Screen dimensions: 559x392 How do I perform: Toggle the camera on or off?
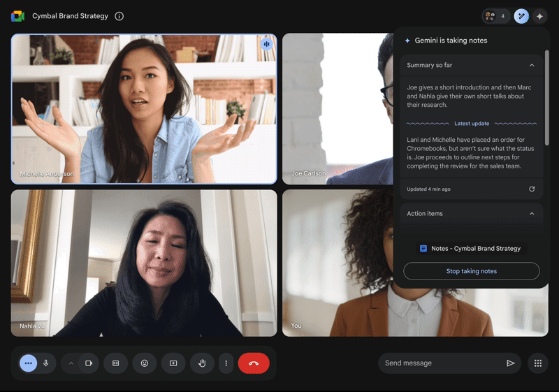(x=89, y=363)
